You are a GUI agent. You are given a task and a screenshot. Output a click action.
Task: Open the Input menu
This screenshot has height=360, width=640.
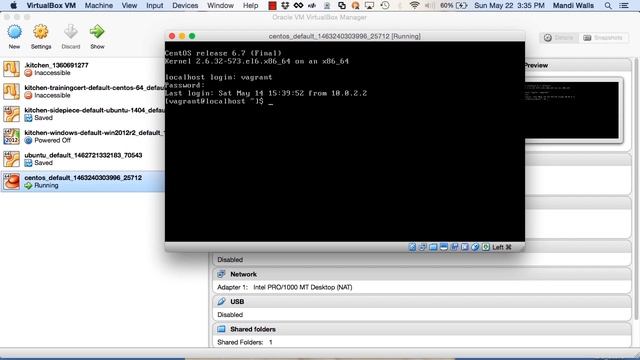coord(155,5)
